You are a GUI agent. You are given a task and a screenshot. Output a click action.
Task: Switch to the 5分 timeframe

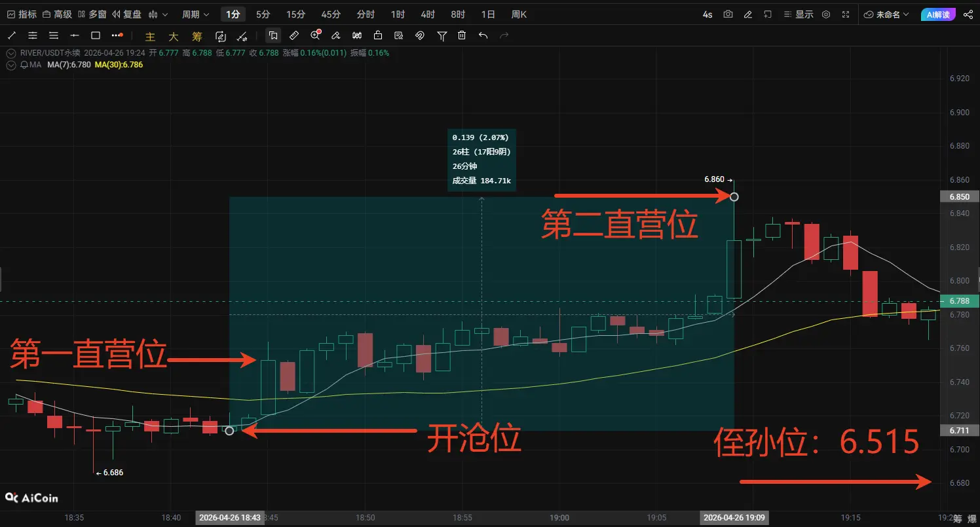click(x=263, y=14)
